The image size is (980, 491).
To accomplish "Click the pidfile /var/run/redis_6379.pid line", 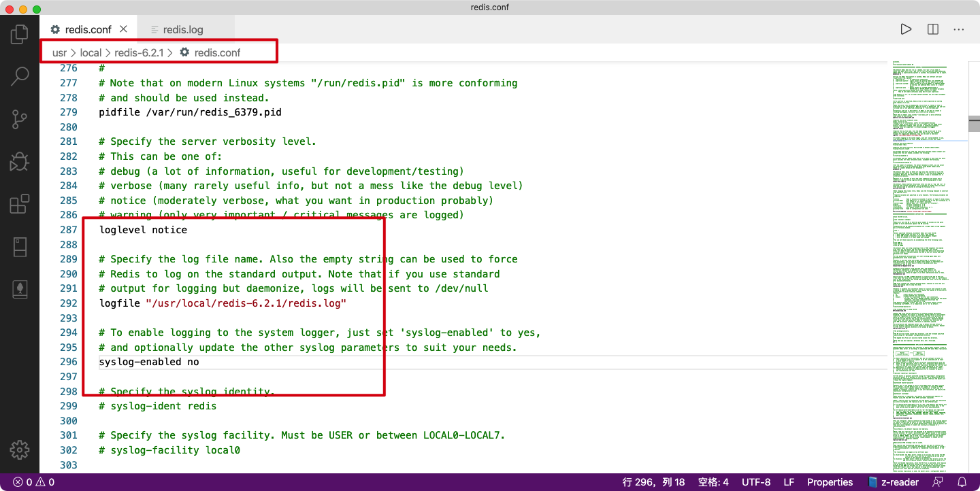I will pos(190,112).
